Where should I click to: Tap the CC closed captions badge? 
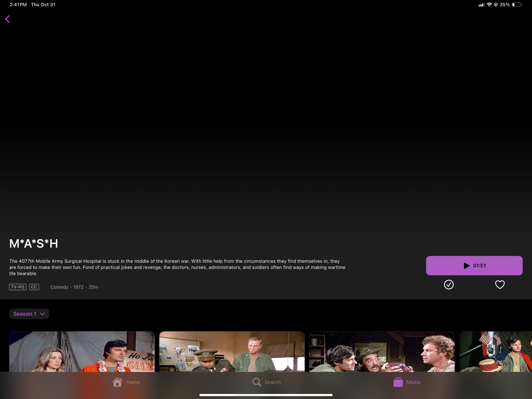(34, 287)
